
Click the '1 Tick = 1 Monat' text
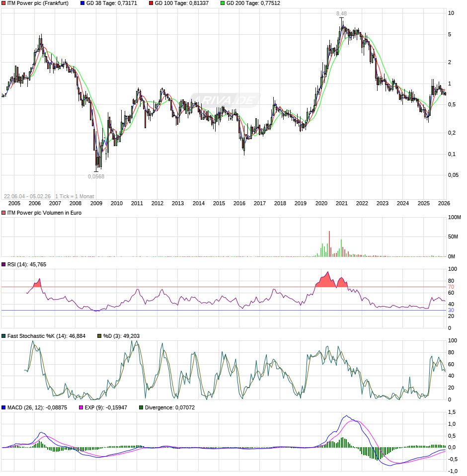pos(75,196)
